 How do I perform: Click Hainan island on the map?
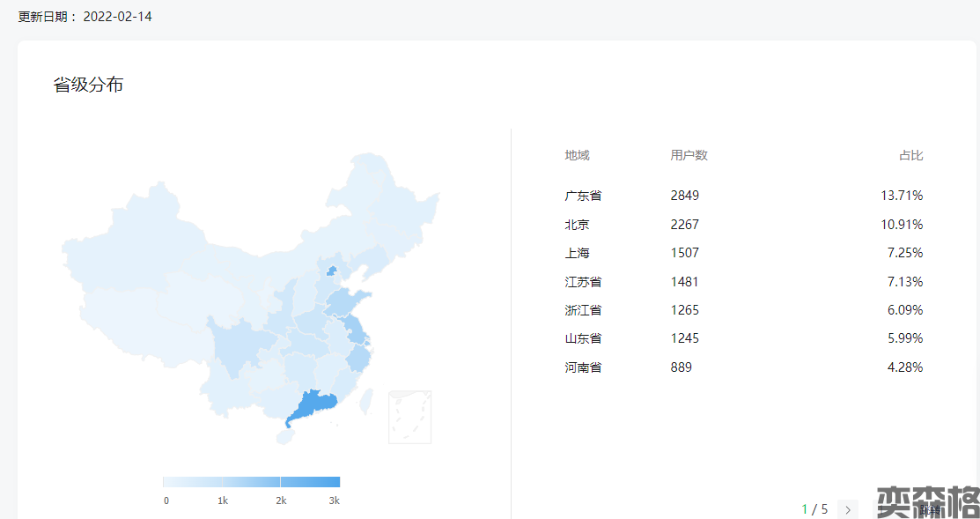[284, 435]
